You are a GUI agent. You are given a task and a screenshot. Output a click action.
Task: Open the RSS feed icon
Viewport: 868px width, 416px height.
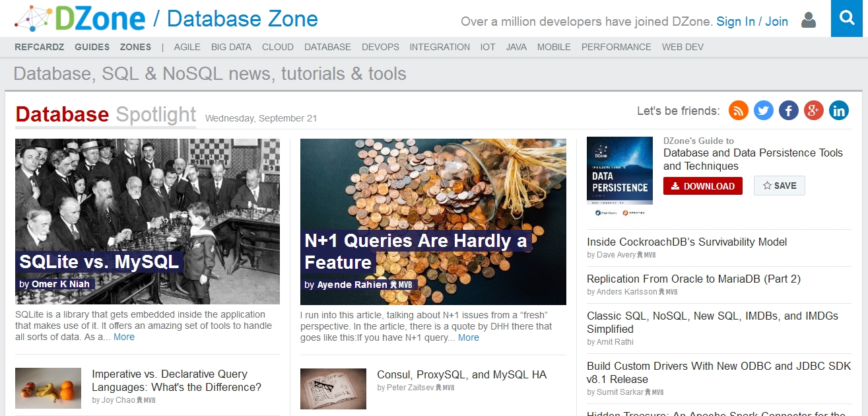tap(739, 110)
